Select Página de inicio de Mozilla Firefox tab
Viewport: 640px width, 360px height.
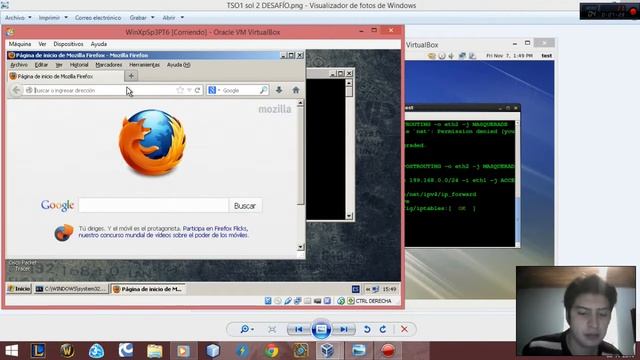[x=67, y=76]
